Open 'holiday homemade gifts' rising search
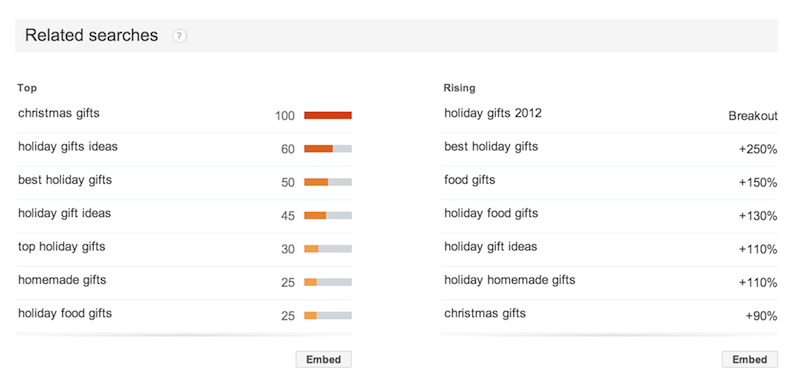 pyautogui.click(x=510, y=280)
